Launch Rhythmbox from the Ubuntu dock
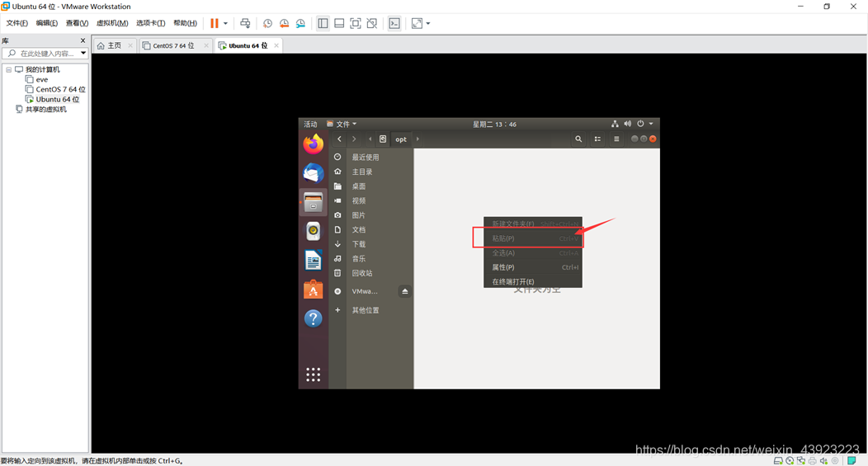The image size is (868, 466). (314, 231)
